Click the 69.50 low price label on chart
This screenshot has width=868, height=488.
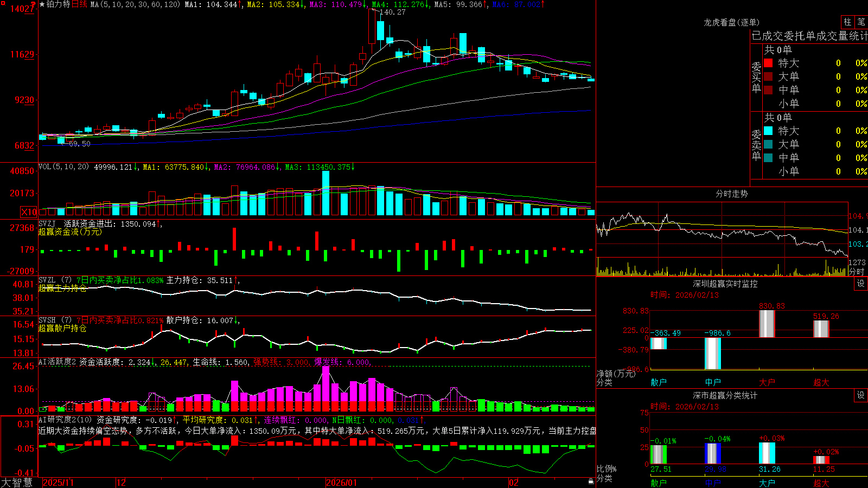point(80,144)
